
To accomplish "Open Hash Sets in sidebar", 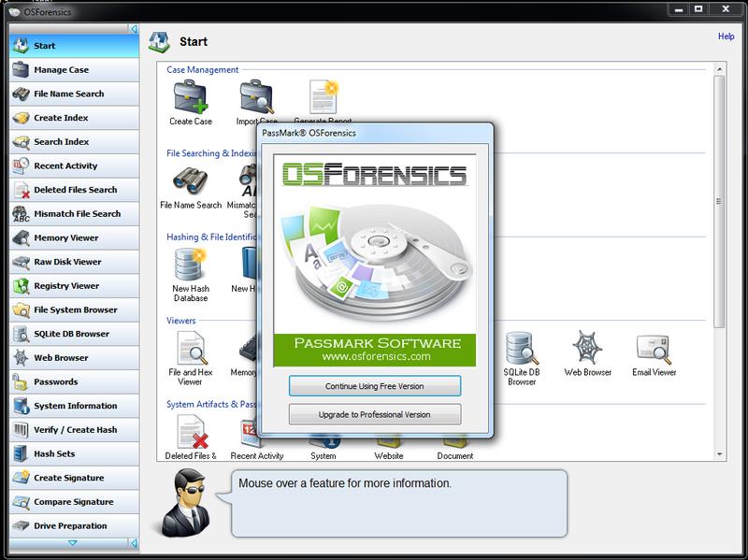I will (x=75, y=453).
